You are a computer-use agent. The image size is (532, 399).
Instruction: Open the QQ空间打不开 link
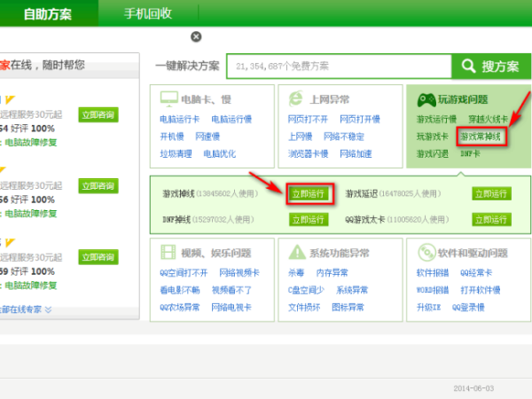coord(184,273)
